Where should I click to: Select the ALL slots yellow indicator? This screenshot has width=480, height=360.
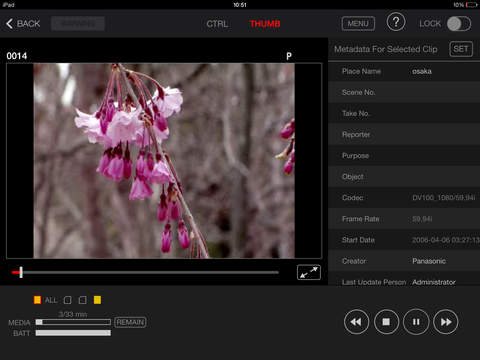tap(37, 300)
